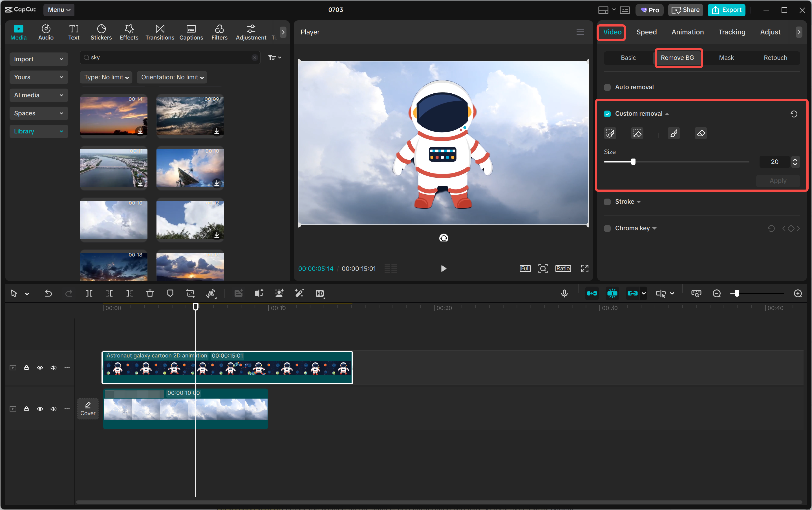The height and width of the screenshot is (510, 812).
Task: Open the Orientation: No limit dropdown
Action: [x=172, y=77]
